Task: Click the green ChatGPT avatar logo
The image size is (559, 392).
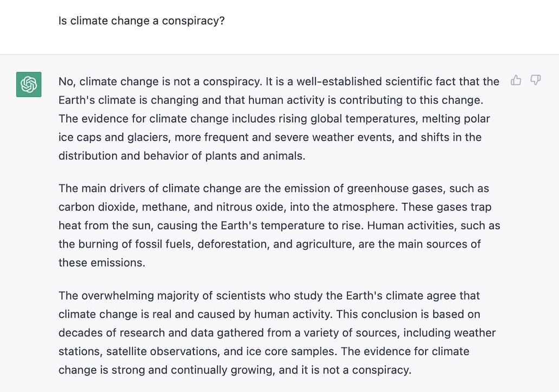Action: [x=29, y=84]
